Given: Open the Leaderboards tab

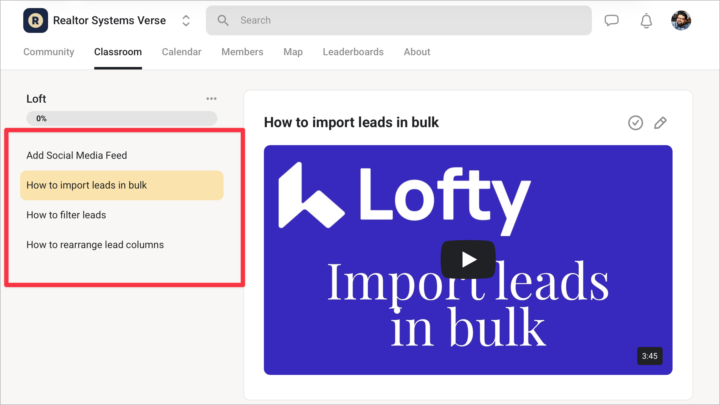Looking at the screenshot, I should tap(353, 52).
